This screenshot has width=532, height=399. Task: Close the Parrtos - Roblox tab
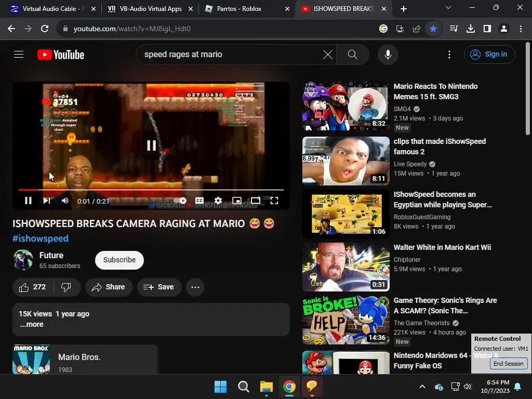pos(287,9)
